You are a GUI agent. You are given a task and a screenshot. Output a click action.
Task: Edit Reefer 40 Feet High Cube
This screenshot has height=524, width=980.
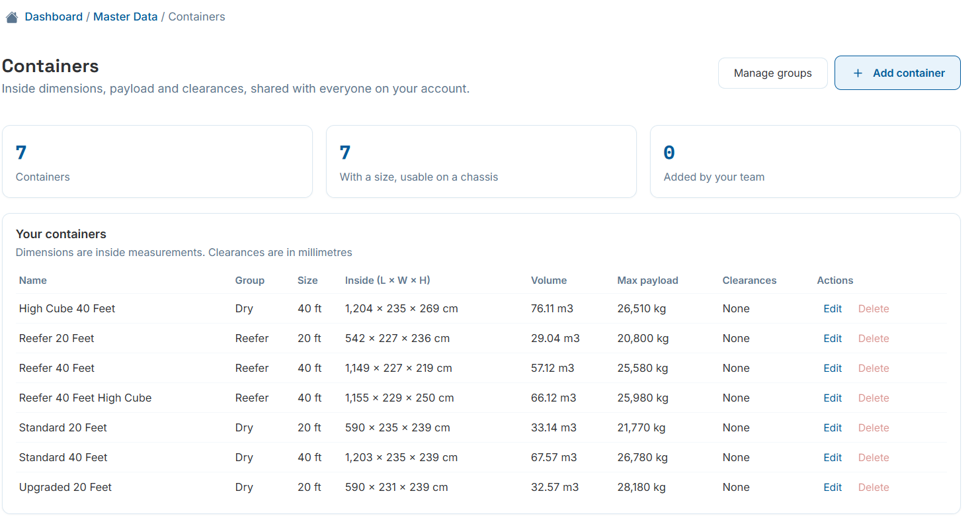(x=832, y=398)
